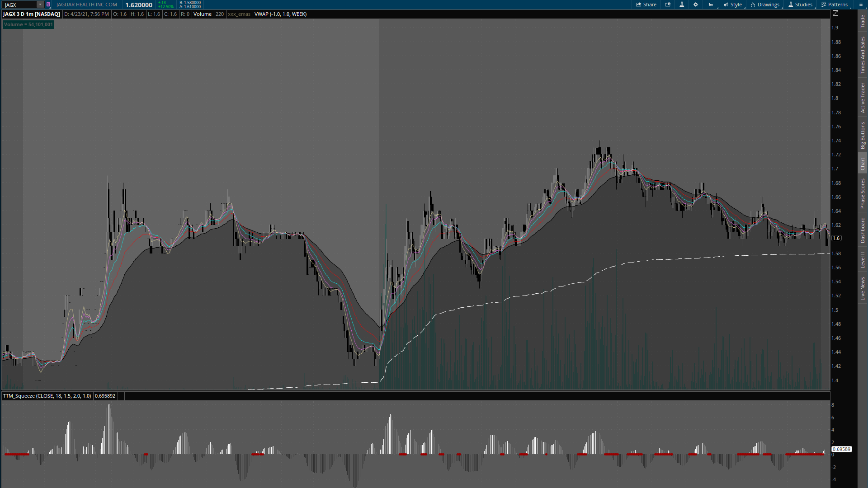
Task: Click the TTM_Squeeze study label
Action: (47, 396)
